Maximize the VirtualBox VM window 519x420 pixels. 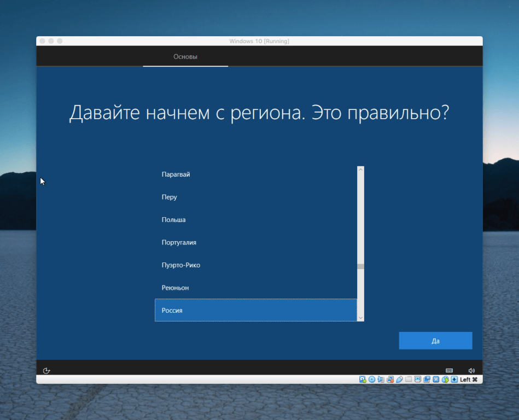(60, 41)
